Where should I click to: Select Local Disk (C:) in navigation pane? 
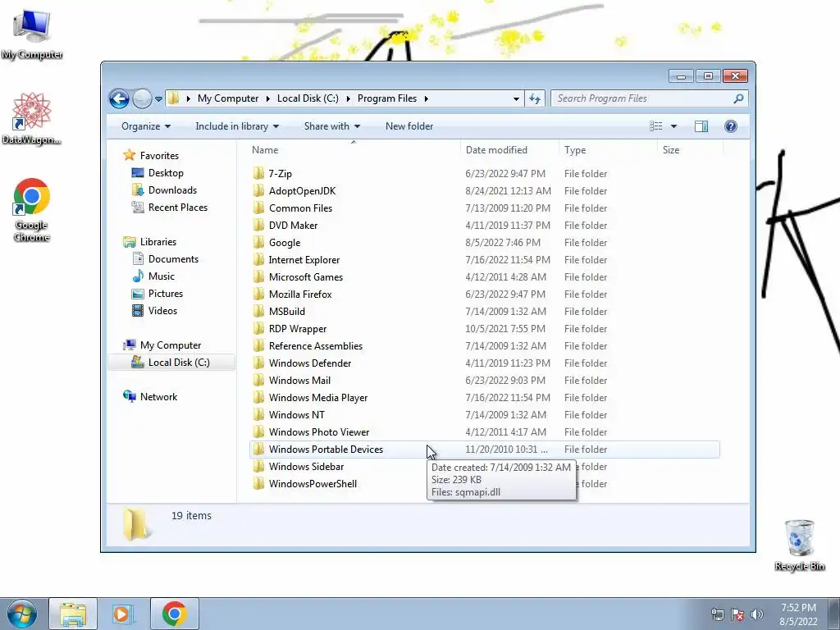click(x=178, y=363)
